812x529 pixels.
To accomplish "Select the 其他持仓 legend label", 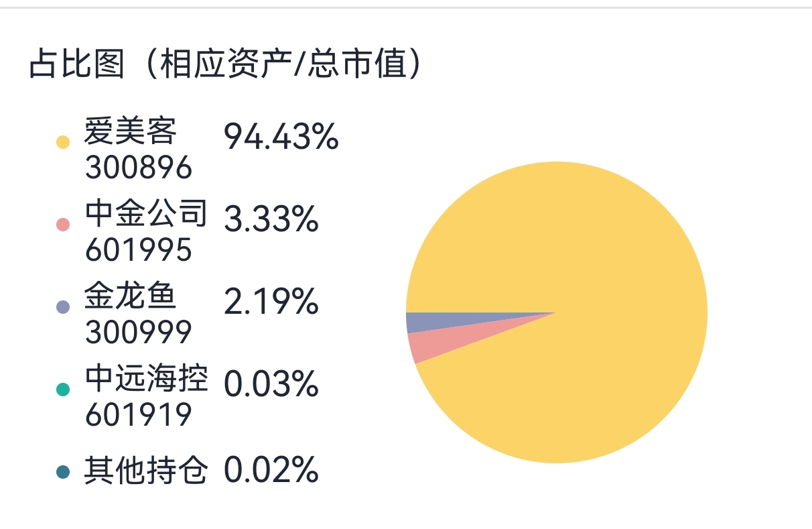I will pos(146,471).
